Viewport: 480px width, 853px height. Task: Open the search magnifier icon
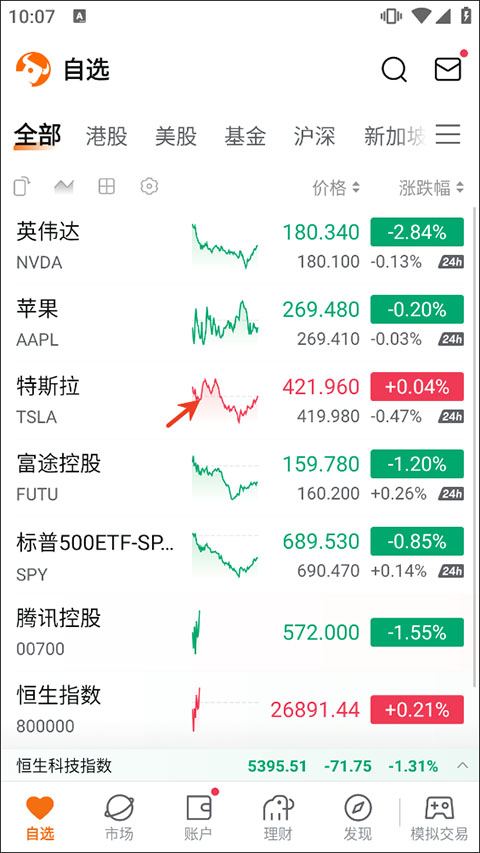coord(394,70)
